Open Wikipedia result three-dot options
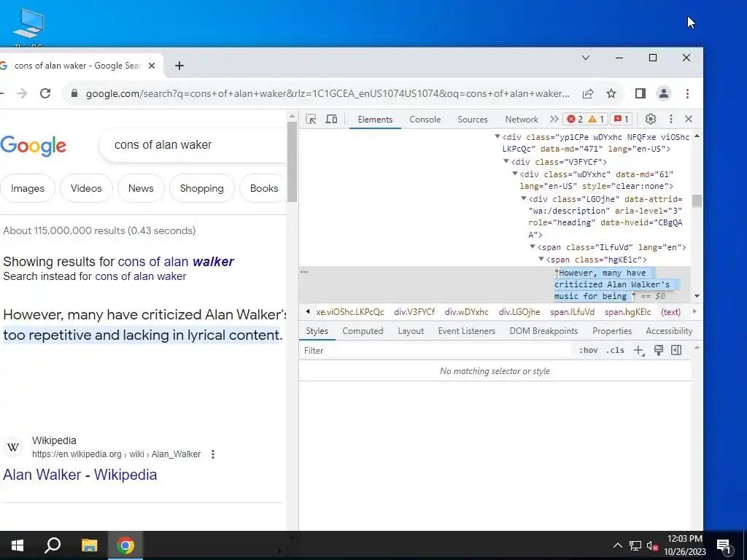 (213, 454)
